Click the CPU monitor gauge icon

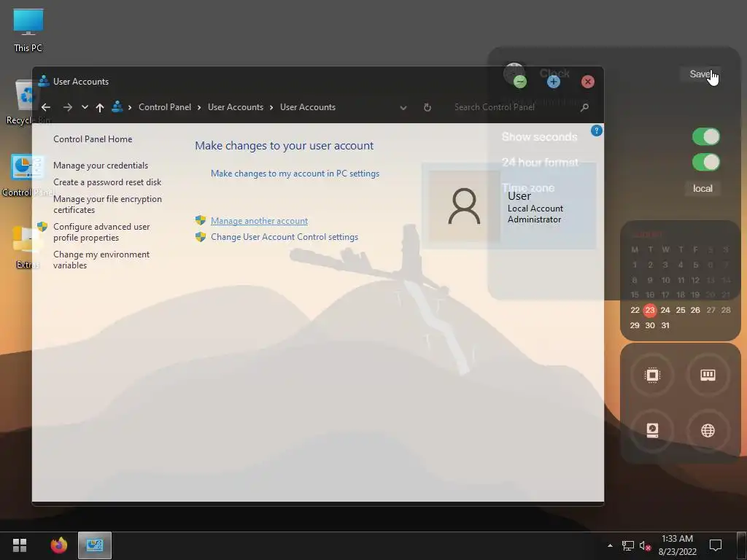(x=652, y=376)
